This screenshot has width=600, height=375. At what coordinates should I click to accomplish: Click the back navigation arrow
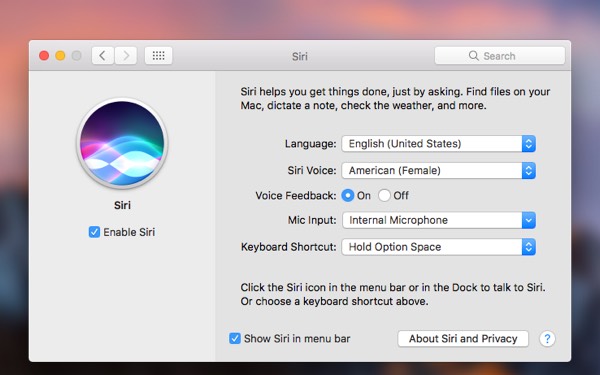103,56
